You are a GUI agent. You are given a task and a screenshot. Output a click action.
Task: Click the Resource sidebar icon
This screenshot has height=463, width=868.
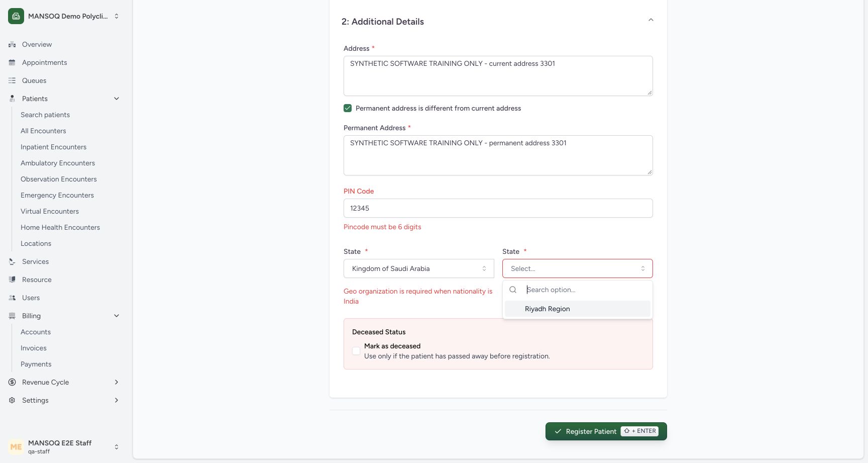point(12,280)
